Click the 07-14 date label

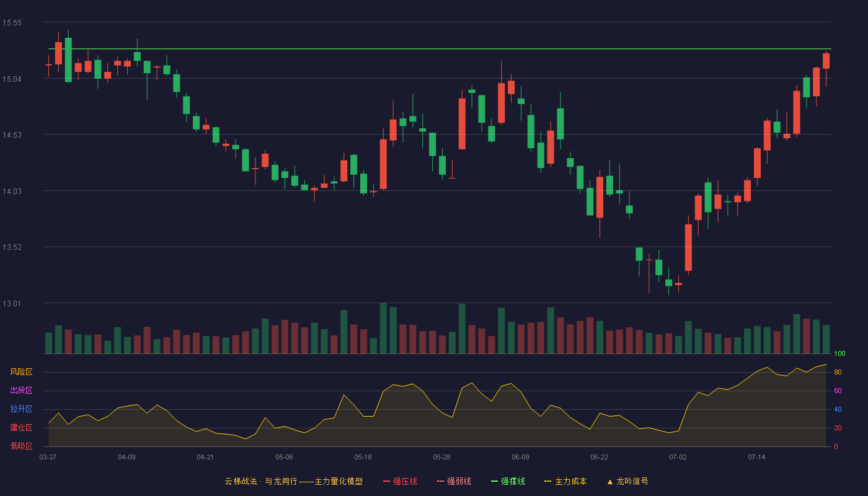[x=756, y=457]
